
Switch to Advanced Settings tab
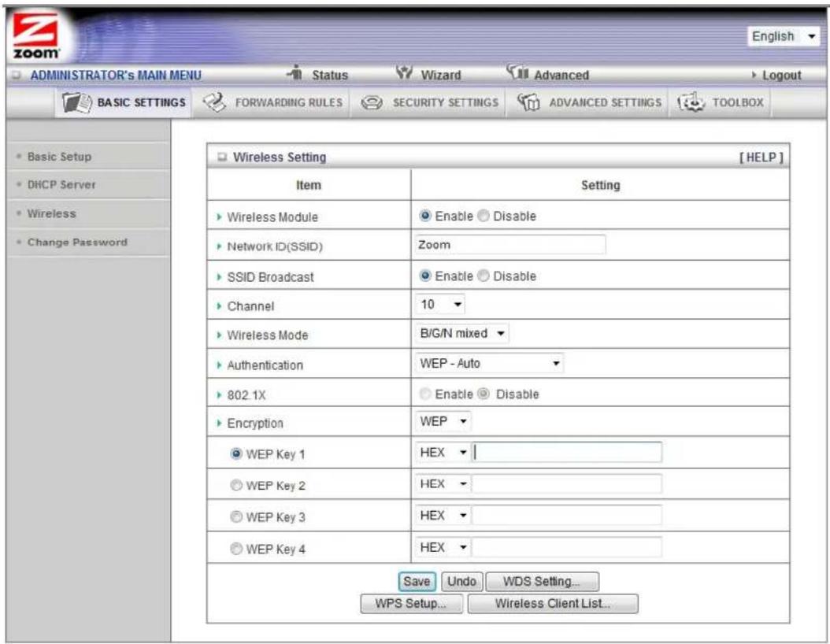[x=588, y=102]
